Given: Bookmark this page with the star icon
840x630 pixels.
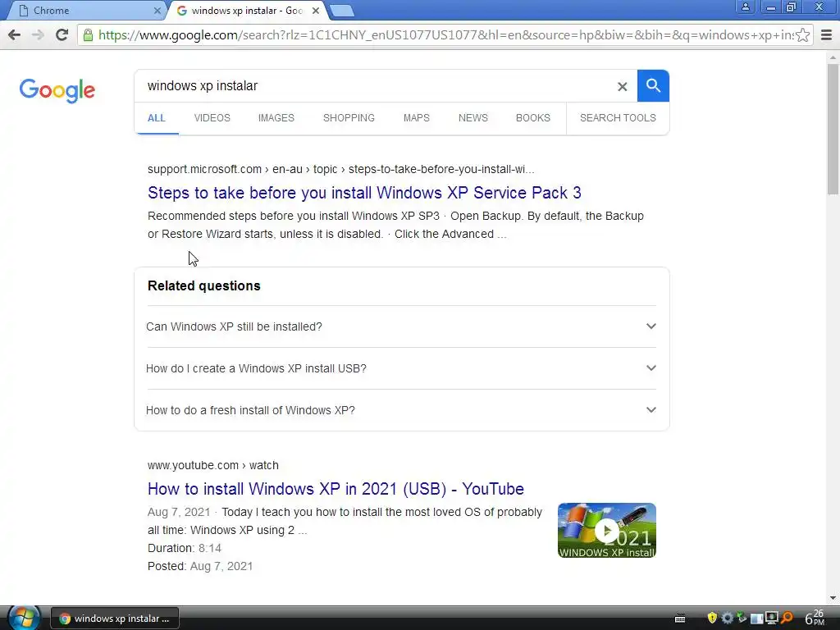Looking at the screenshot, I should [802, 35].
